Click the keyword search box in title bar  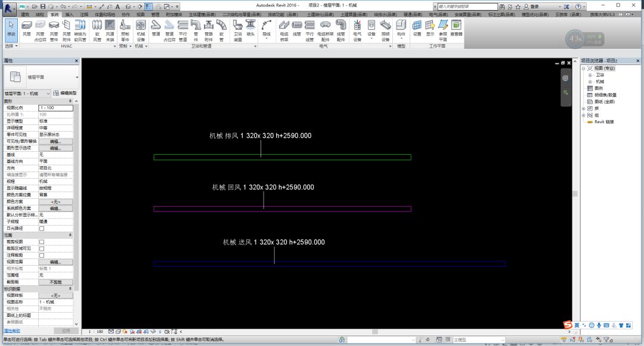[467, 7]
